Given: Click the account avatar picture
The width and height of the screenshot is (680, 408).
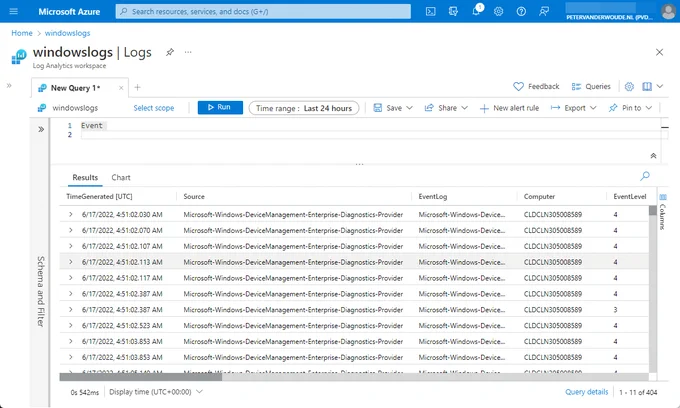Looking at the screenshot, I should click(668, 11).
